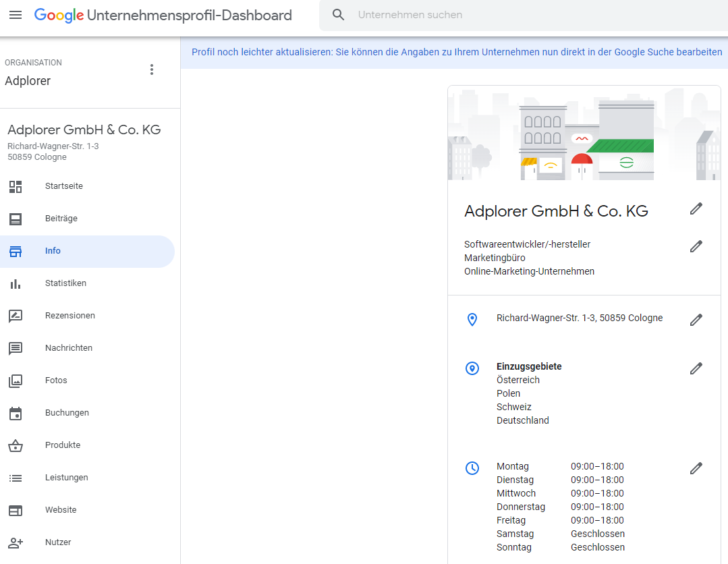
Task: Click the Mittwoch hours row
Action: [x=561, y=493]
